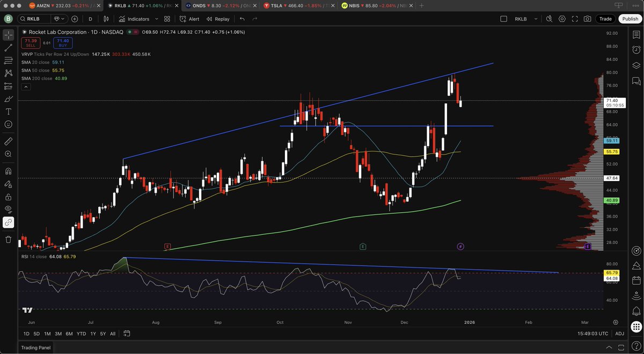Toggle lock all drawings
The width and height of the screenshot is (644, 354).
[8, 197]
